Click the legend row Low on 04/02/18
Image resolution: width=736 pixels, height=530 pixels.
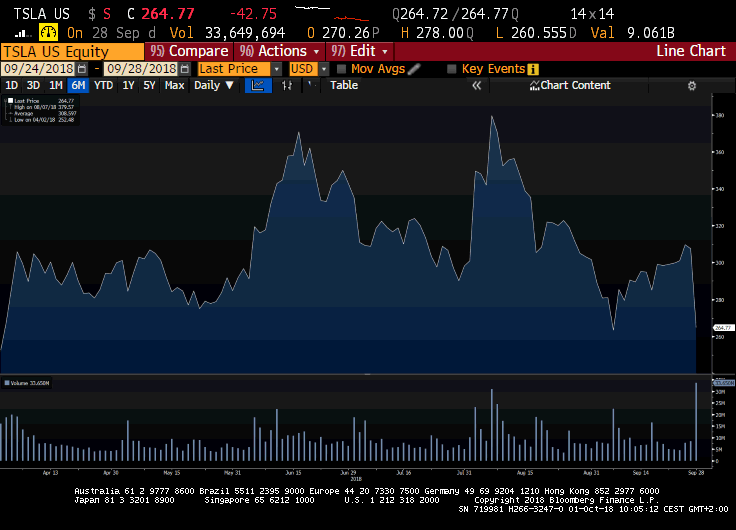pos(43,120)
